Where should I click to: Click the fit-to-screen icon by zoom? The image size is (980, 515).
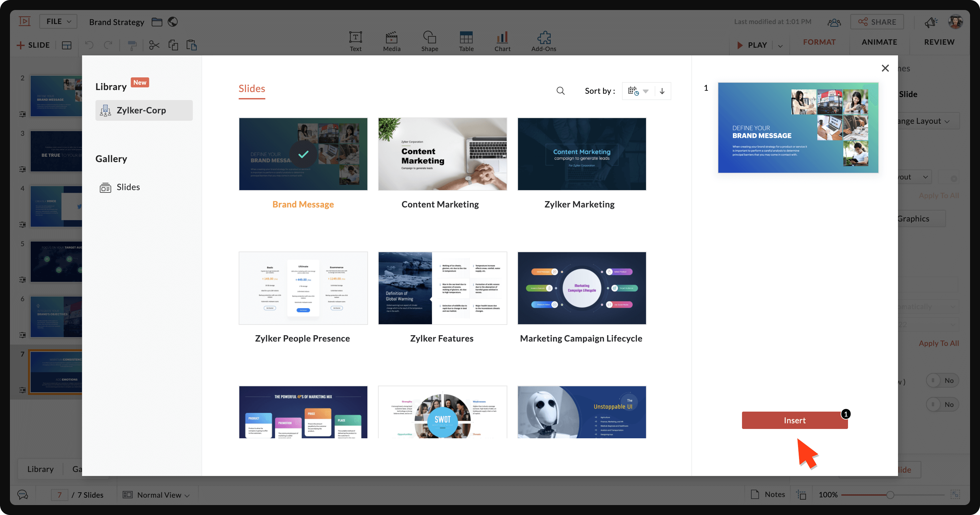click(x=955, y=494)
